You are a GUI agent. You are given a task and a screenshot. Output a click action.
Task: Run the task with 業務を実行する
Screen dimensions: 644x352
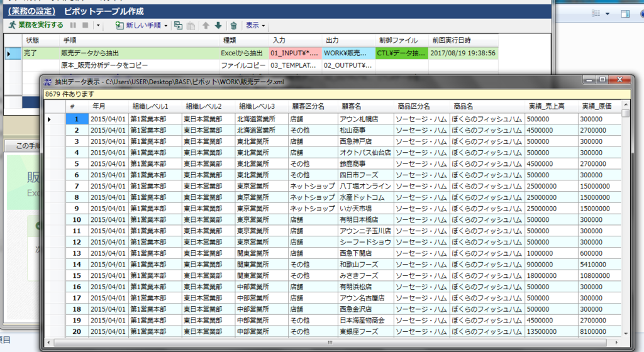[x=36, y=25]
